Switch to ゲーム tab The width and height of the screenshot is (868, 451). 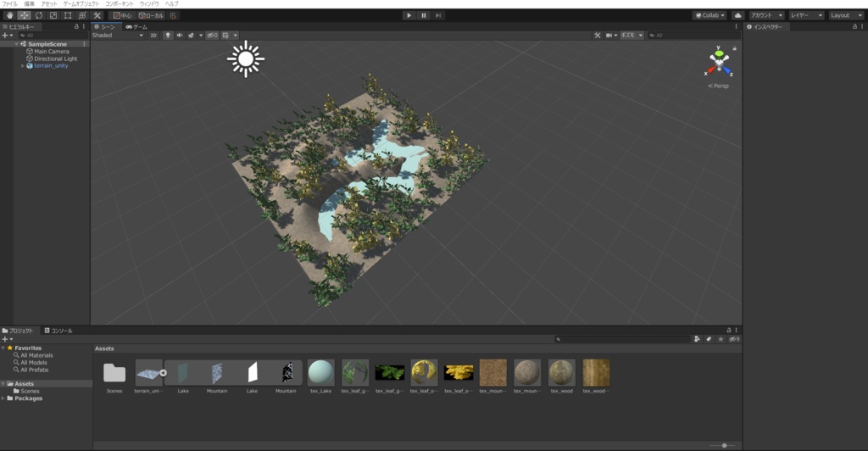(x=136, y=26)
